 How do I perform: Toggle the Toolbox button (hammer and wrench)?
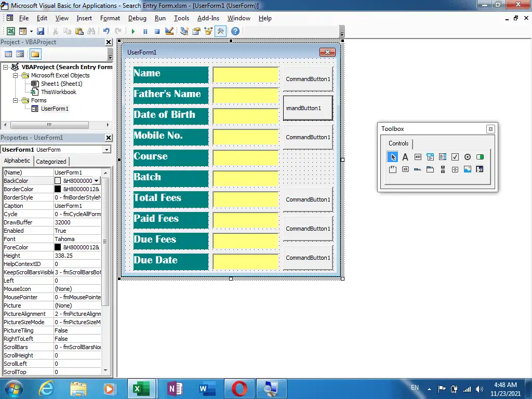coord(220,31)
